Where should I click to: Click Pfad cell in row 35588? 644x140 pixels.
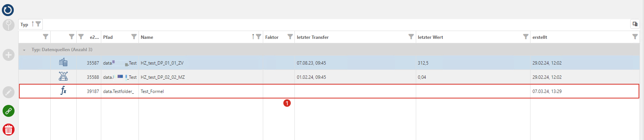pyautogui.click(x=120, y=77)
